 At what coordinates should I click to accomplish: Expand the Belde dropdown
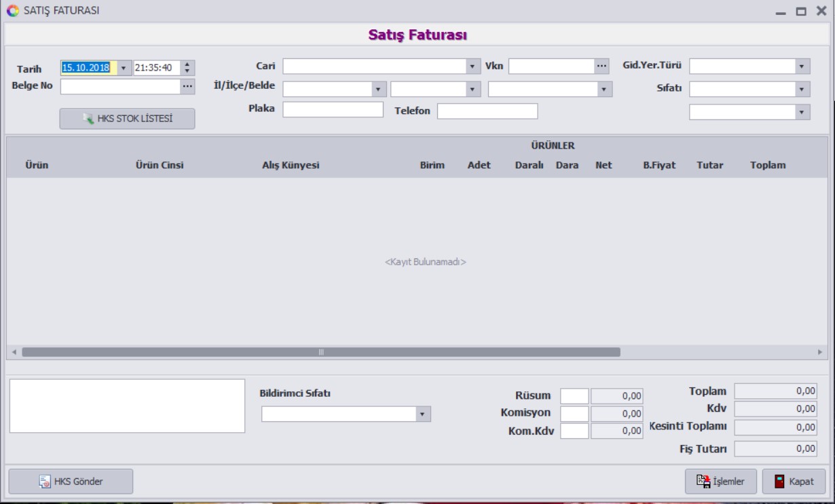pos(605,90)
